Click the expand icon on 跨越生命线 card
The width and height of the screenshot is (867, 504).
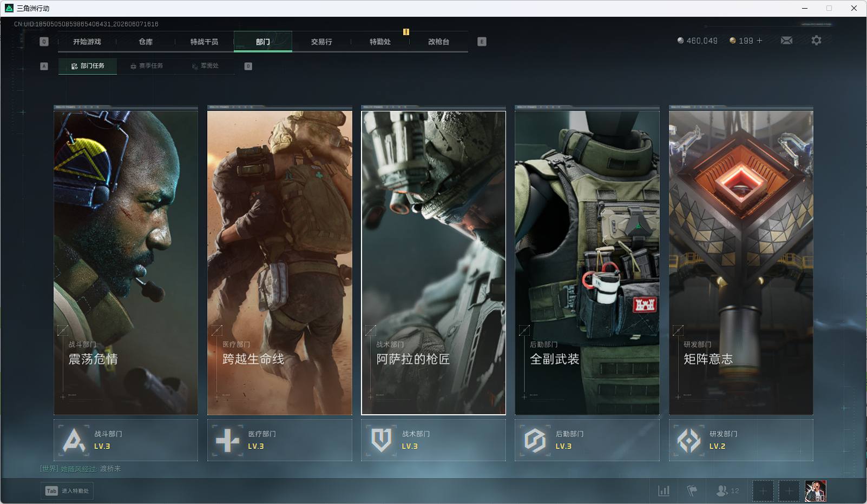coord(216,330)
